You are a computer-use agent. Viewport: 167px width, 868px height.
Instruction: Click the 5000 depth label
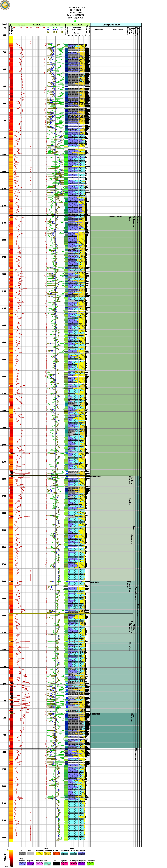pyautogui.click(x=4, y=616)
